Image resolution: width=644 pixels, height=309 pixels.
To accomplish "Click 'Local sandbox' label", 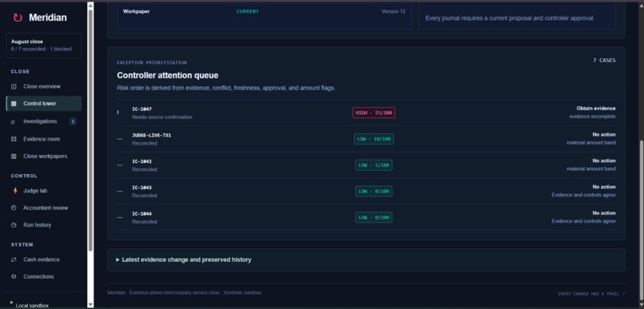I will tap(32, 306).
